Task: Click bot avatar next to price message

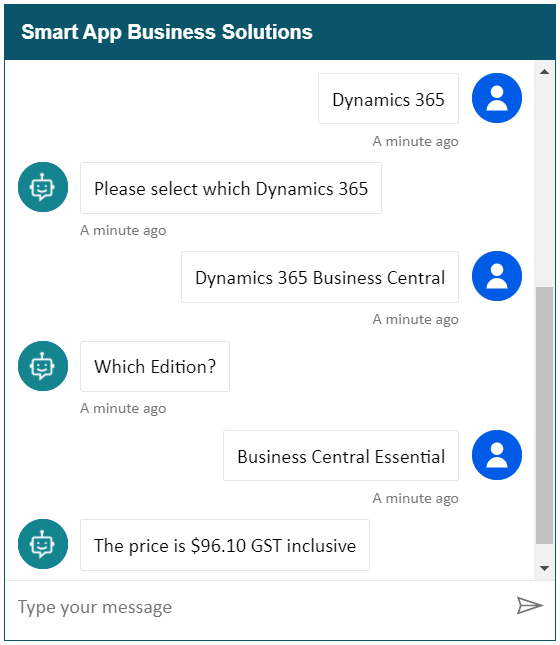Action: pyautogui.click(x=43, y=544)
